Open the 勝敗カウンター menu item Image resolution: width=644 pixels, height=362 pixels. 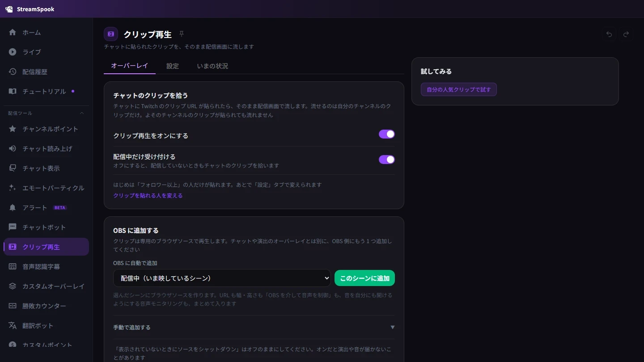click(47, 306)
